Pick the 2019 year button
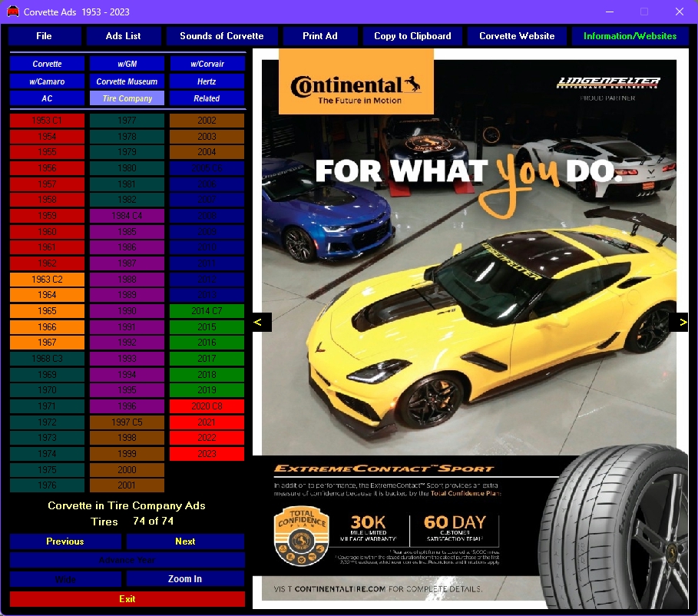 207,390
